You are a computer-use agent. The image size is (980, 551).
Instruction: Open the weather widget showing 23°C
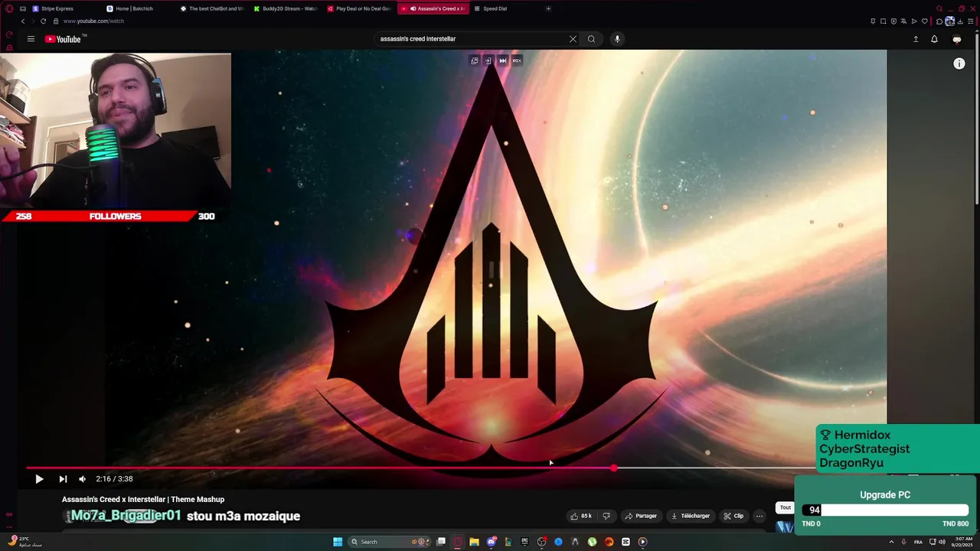point(24,542)
